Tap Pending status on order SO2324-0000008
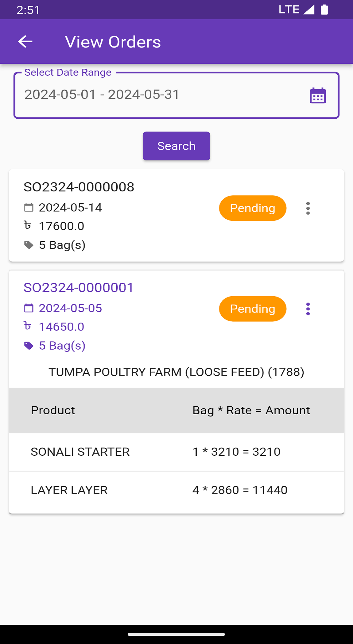The height and width of the screenshot is (644, 353). point(252,208)
